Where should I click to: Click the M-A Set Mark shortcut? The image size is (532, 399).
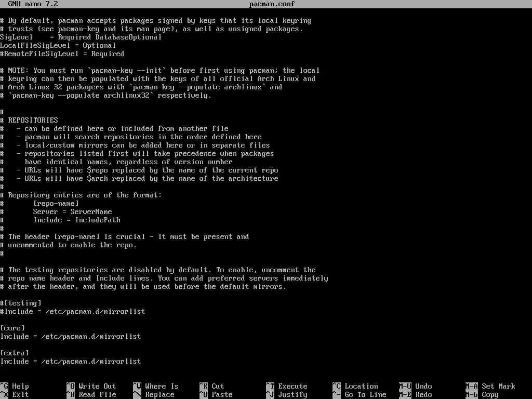490,386
